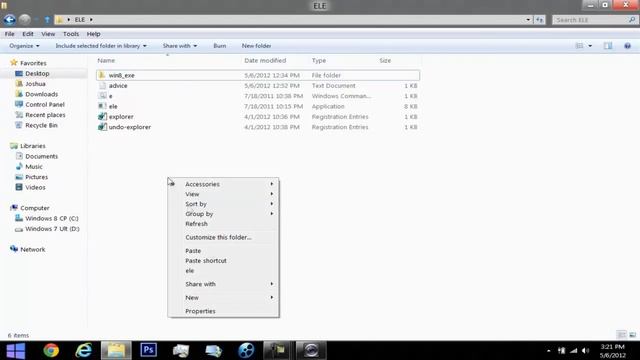Select the advice text document icon
Screen dimensions: 640x360
pyautogui.click(x=102, y=86)
